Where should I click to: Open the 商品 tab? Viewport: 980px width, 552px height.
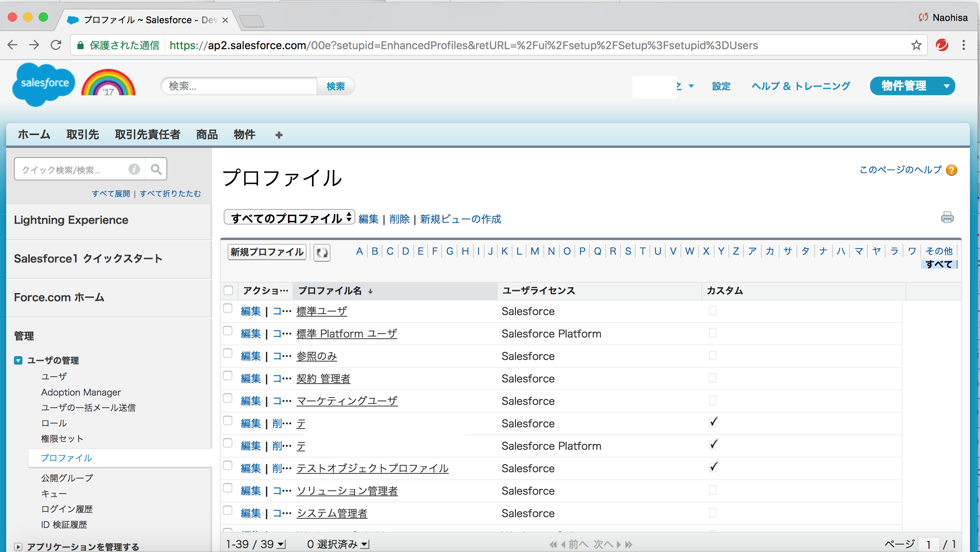(207, 134)
